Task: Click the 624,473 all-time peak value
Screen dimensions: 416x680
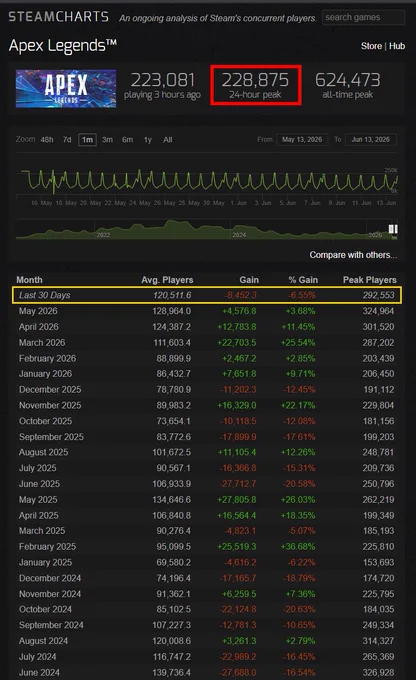Action: click(347, 80)
